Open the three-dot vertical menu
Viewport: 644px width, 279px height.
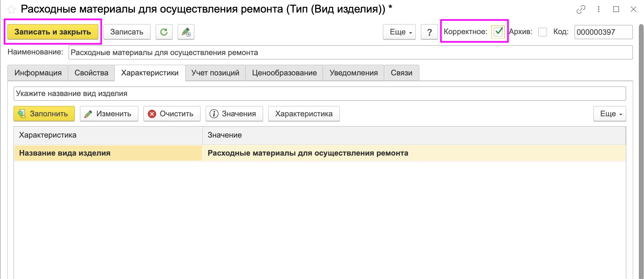click(599, 9)
